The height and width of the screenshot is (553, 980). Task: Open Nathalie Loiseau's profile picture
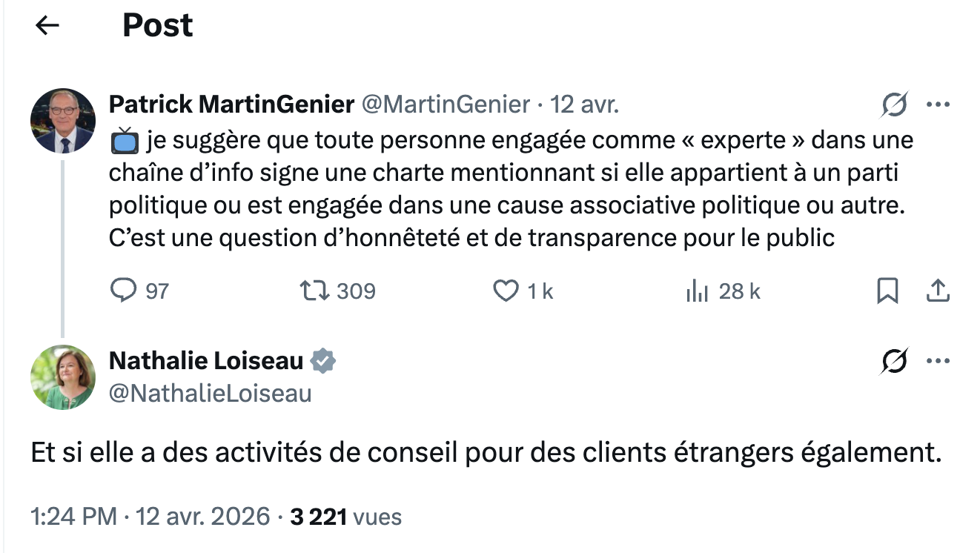click(63, 377)
